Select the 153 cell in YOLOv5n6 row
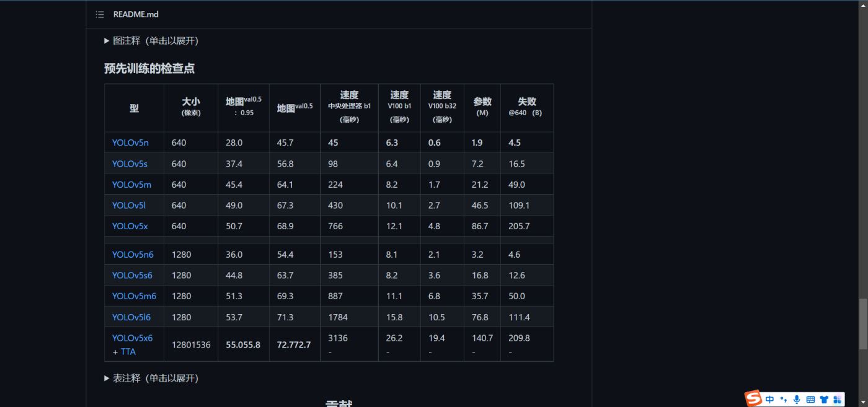The image size is (868, 407). pos(349,255)
